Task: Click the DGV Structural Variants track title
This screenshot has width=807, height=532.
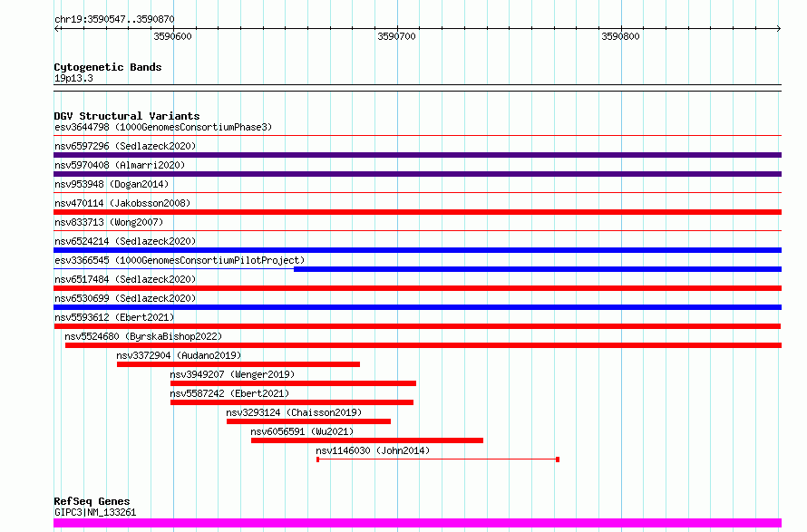Action: click(x=127, y=116)
